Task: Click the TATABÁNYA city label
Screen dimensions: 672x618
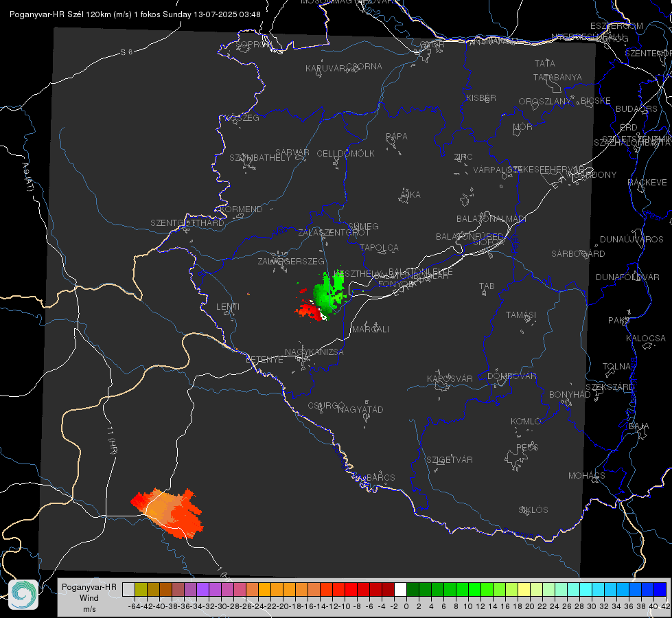Action: pyautogui.click(x=557, y=78)
